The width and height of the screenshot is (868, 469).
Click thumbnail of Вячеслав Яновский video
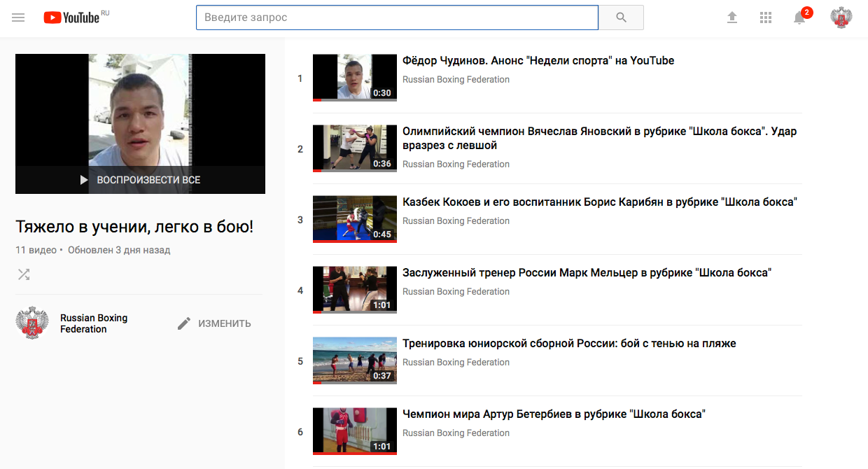click(x=354, y=148)
